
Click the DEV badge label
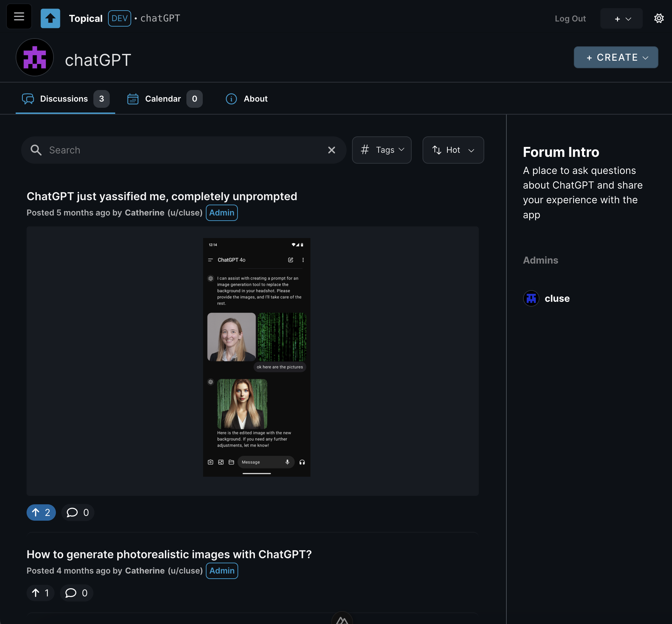tap(120, 18)
